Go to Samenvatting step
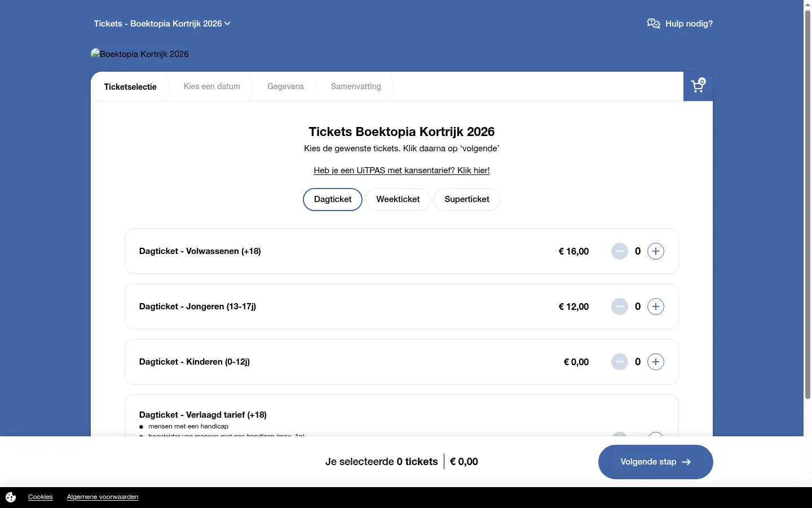Screen dimensions: 812x508 (x=356, y=86)
